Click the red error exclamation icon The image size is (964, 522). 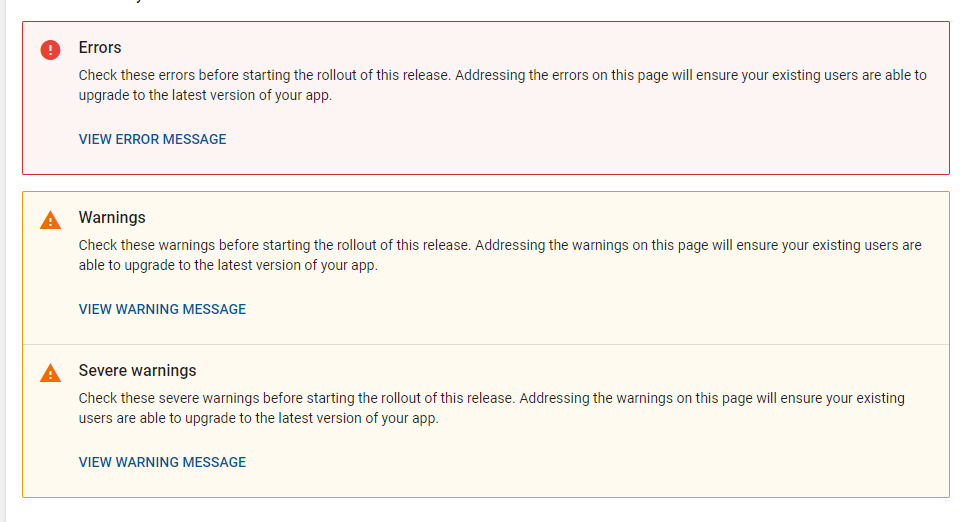tap(50, 50)
